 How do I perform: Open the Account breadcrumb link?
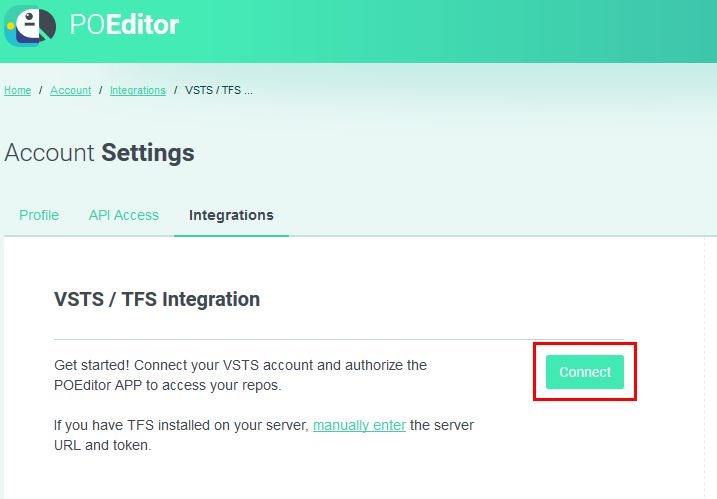[x=70, y=90]
